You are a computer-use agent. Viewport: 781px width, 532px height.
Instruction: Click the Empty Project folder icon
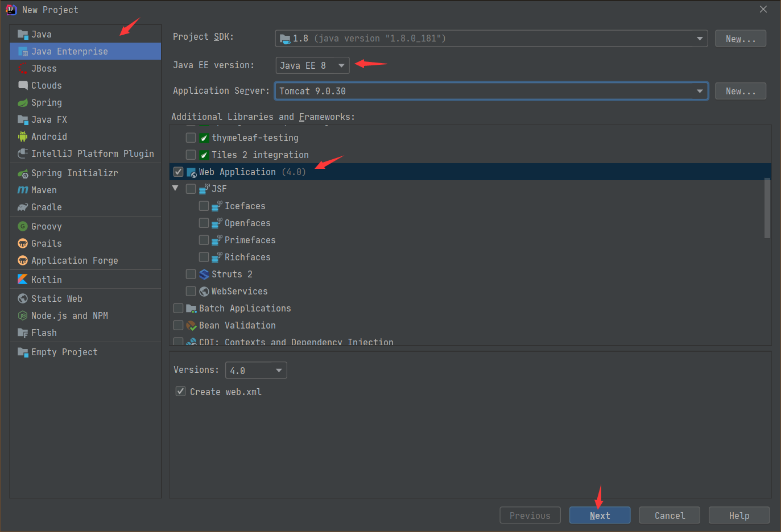23,352
